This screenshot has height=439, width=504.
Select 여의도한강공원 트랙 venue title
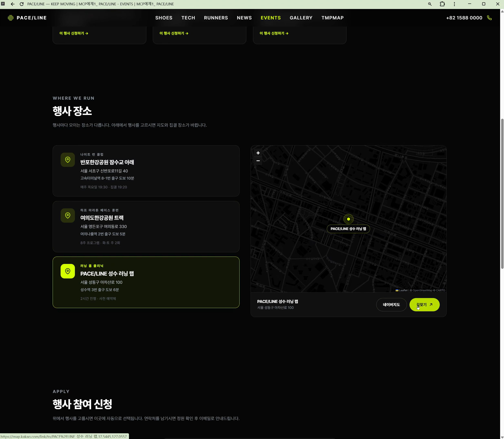[102, 218]
